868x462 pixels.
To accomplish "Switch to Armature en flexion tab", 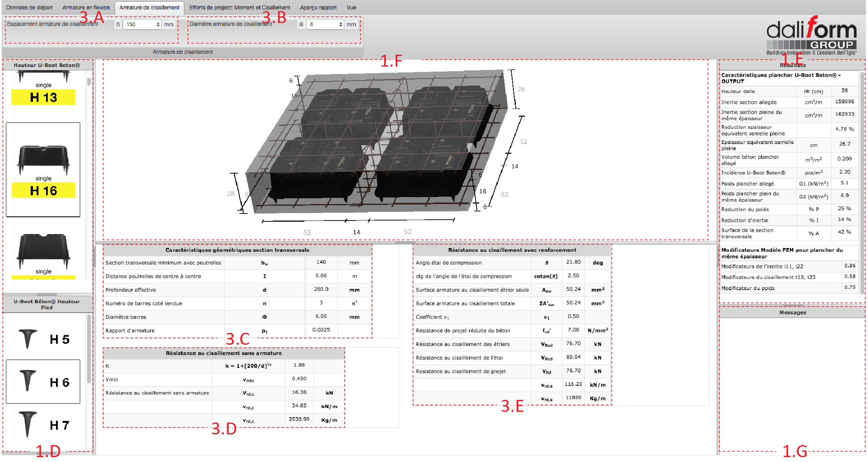I will (86, 7).
